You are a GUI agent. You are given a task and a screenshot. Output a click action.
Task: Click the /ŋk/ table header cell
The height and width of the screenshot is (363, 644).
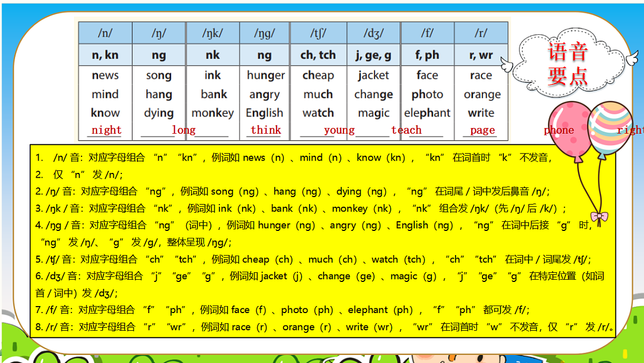tap(213, 33)
